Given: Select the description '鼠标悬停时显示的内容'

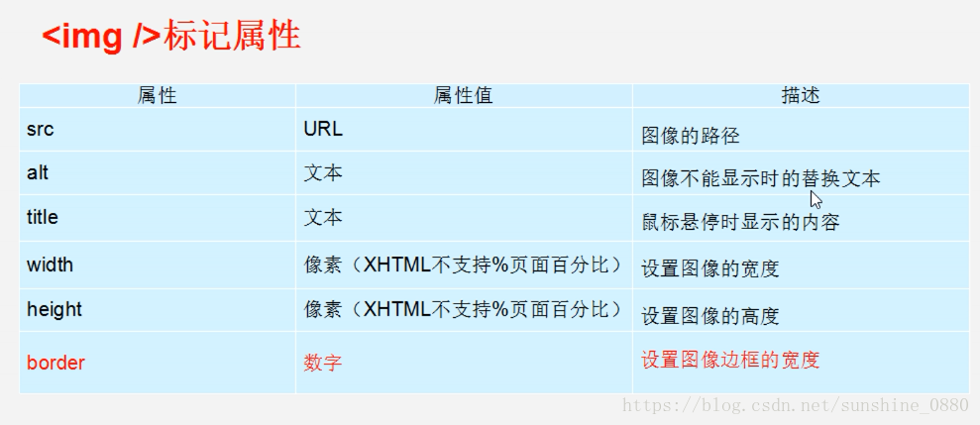Looking at the screenshot, I should click(x=740, y=223).
